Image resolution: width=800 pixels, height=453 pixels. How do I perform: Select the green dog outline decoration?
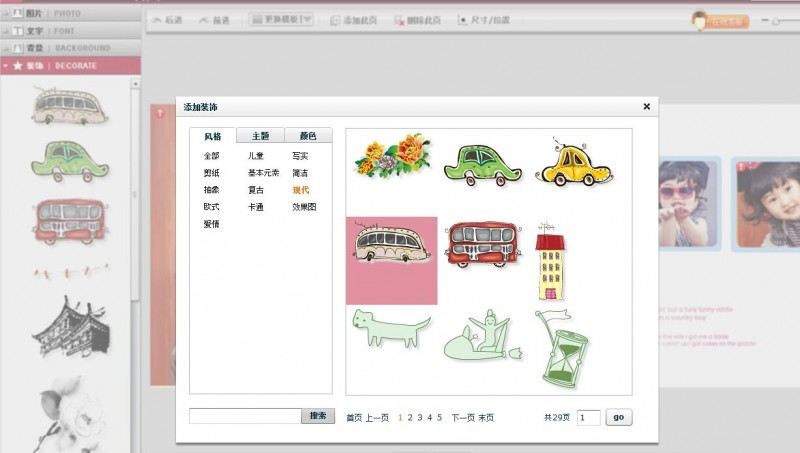pyautogui.click(x=390, y=328)
